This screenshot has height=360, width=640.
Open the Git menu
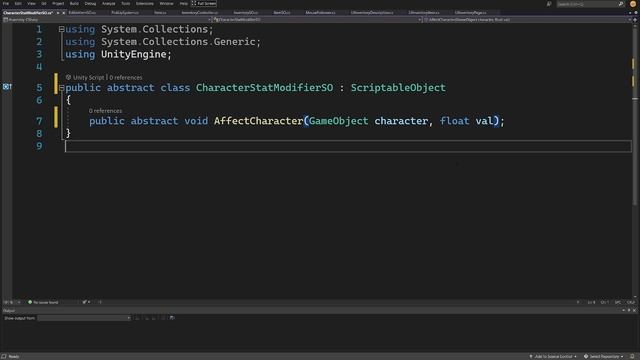point(44,3)
